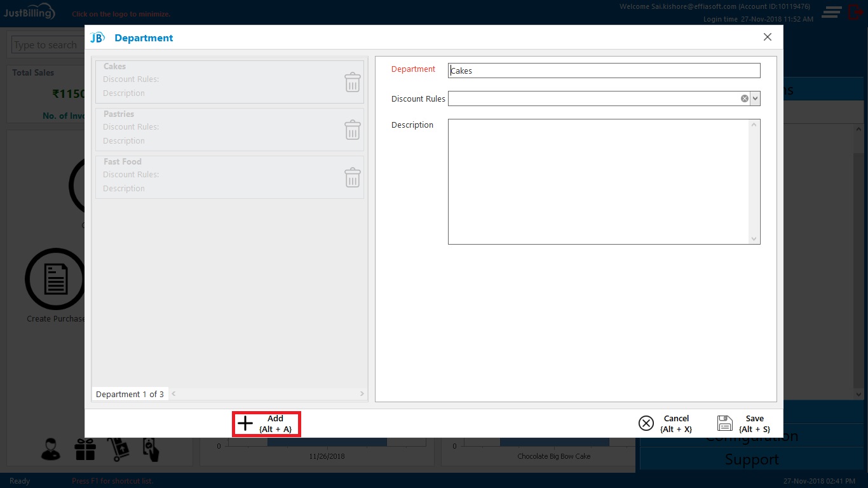Click the 'Type to search' box
Image resolution: width=868 pixels, height=488 pixels.
pyautogui.click(x=48, y=45)
